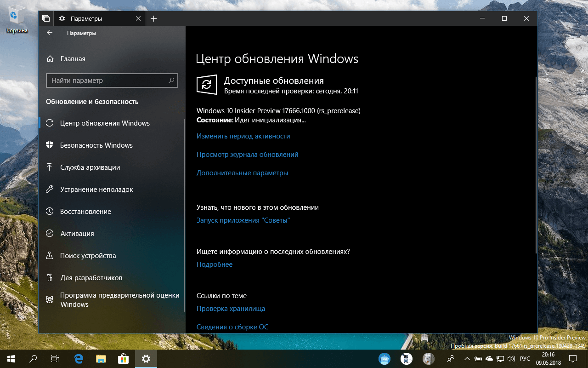This screenshot has width=588, height=368.
Task: Open the Windows Start menu
Action: pyautogui.click(x=11, y=359)
